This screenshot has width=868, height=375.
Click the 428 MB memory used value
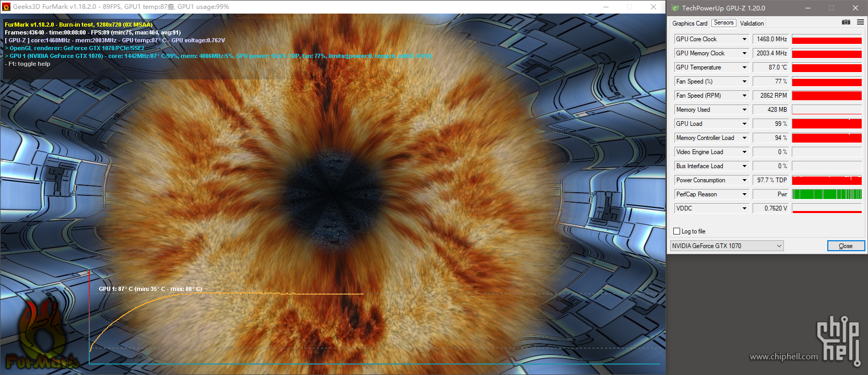pos(770,110)
